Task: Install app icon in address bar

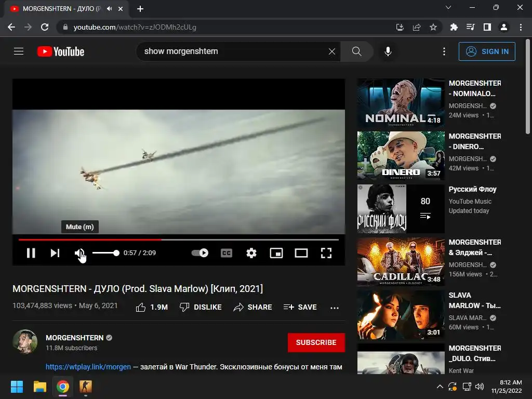Action: 400,27
